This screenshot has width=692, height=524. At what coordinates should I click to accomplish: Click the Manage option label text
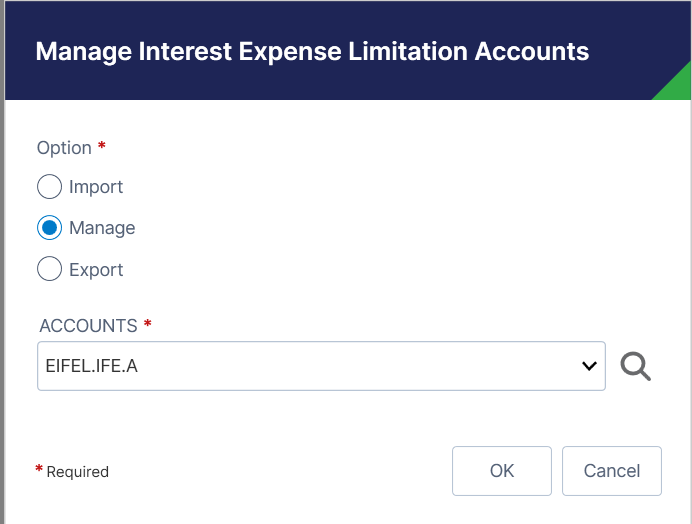102,228
